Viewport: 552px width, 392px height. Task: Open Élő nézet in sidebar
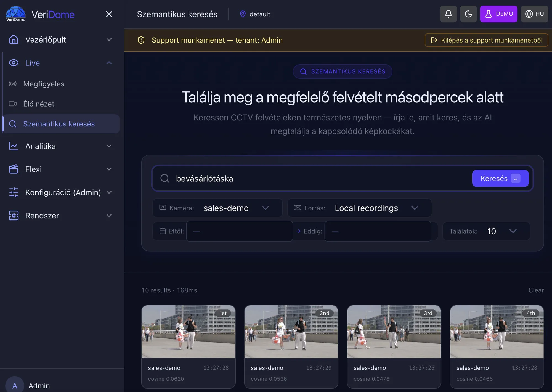pos(61,104)
